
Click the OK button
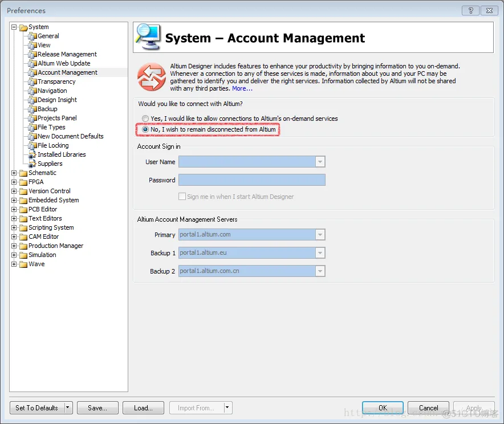click(383, 407)
